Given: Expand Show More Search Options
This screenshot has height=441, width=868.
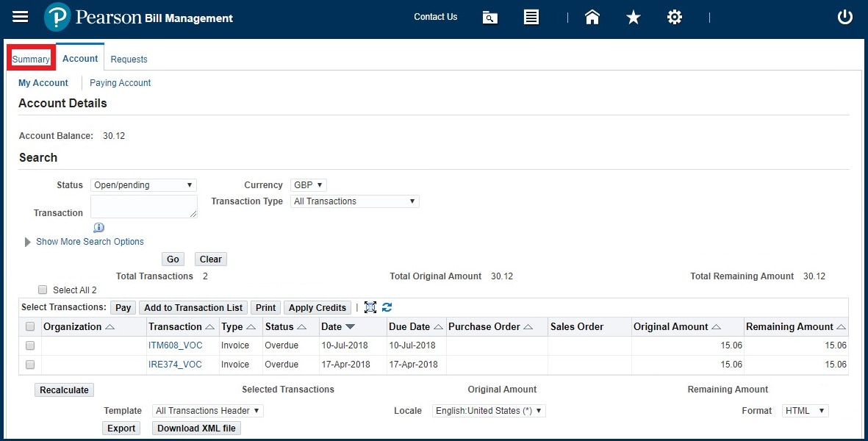Looking at the screenshot, I should click(89, 242).
